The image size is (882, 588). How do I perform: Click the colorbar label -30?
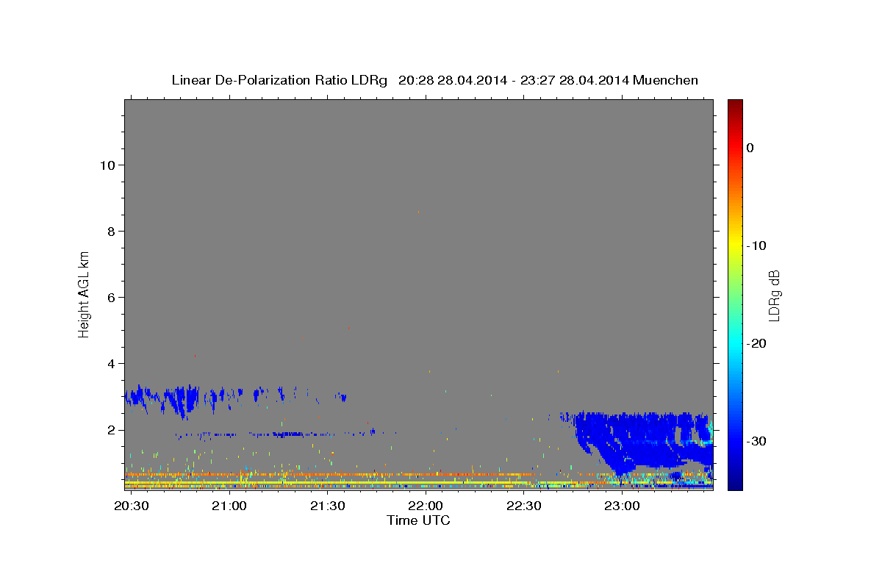pos(757,441)
